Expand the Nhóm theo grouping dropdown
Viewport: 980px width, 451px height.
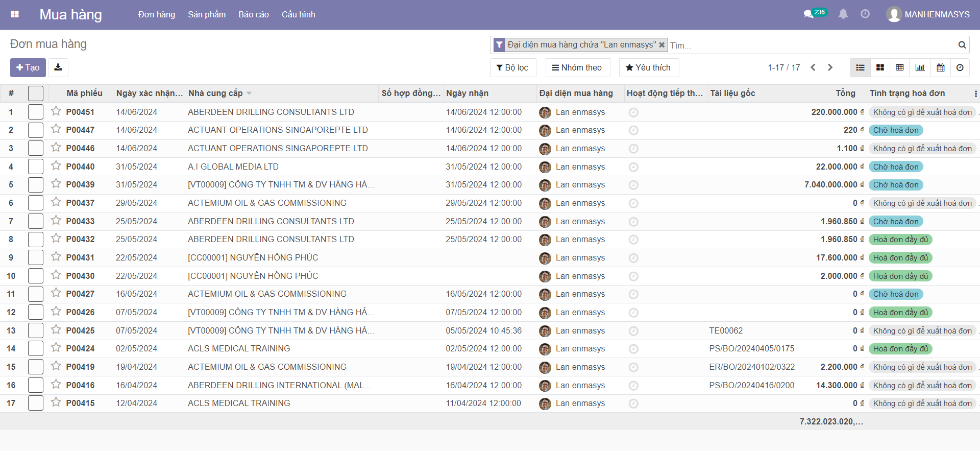tap(577, 67)
